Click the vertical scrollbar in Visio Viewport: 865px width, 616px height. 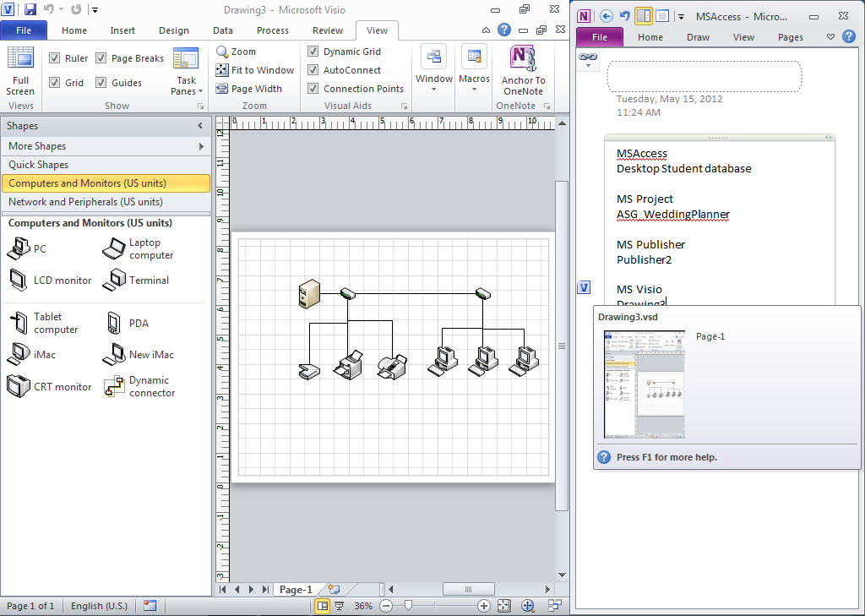pyautogui.click(x=562, y=346)
